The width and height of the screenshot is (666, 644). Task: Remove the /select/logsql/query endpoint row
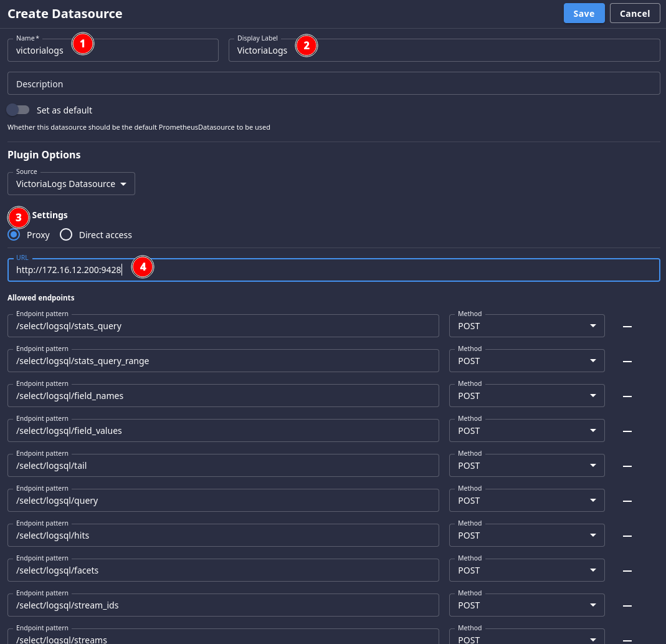pos(627,501)
